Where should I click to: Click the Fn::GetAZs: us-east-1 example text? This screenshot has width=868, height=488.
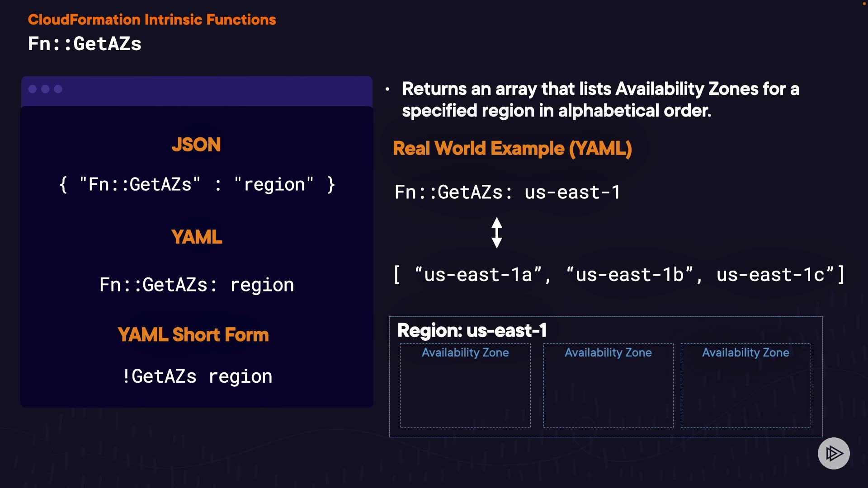tap(507, 192)
